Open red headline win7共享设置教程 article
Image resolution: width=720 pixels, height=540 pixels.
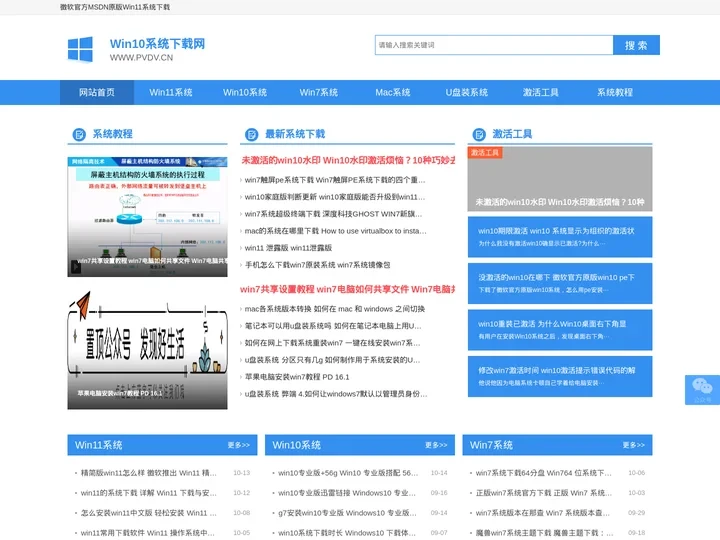click(x=348, y=289)
